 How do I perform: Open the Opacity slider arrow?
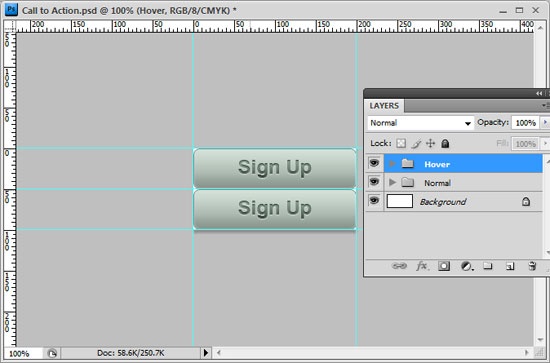point(545,122)
